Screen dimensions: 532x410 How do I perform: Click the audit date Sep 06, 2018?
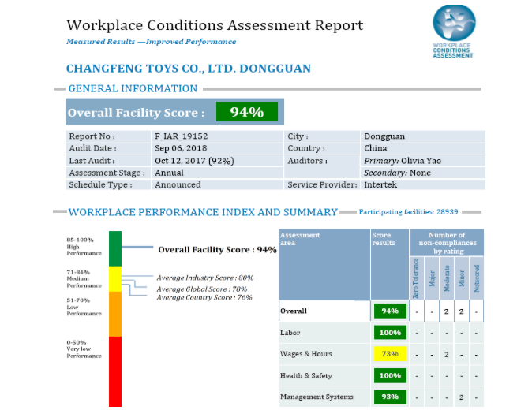coord(182,148)
